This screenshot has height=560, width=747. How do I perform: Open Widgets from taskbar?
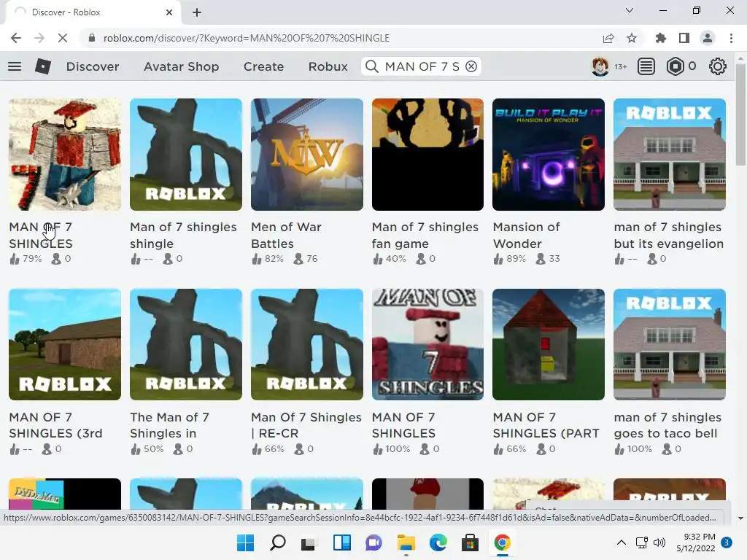[x=341, y=542]
